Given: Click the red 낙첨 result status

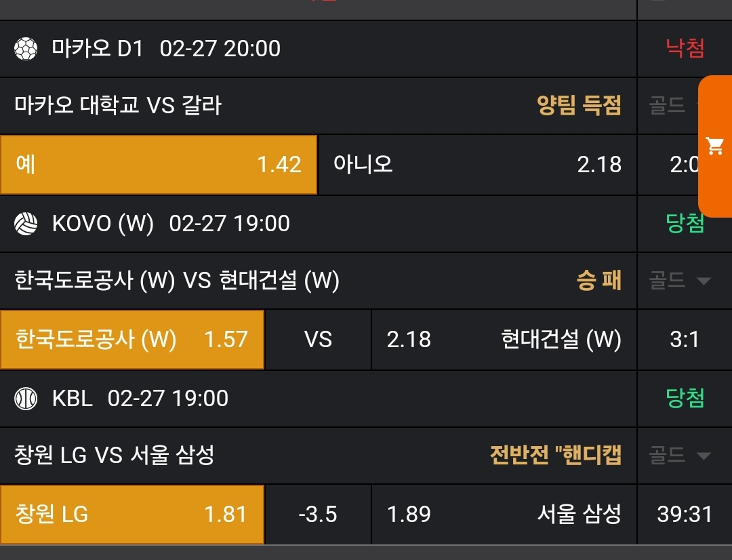Looking at the screenshot, I should [x=685, y=49].
